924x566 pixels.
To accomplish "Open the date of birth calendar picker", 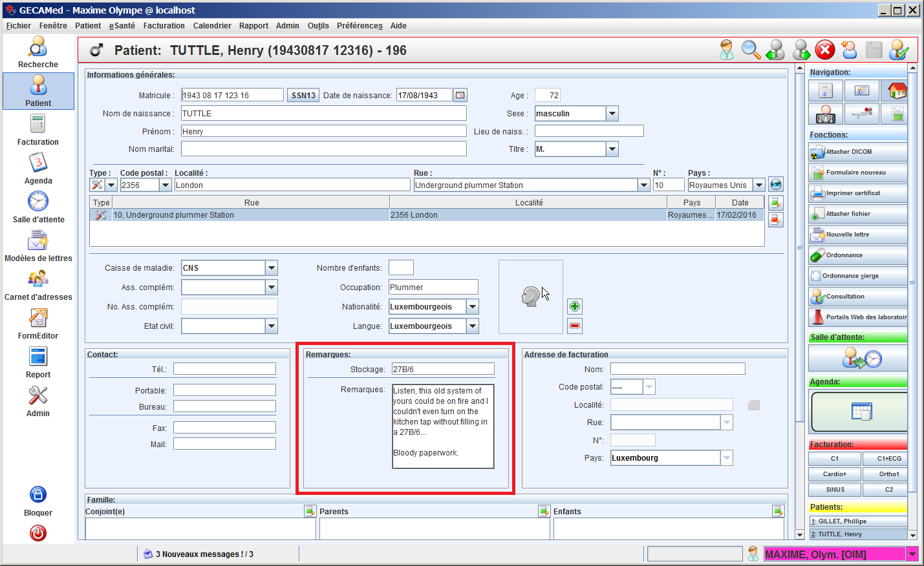I will coord(460,95).
